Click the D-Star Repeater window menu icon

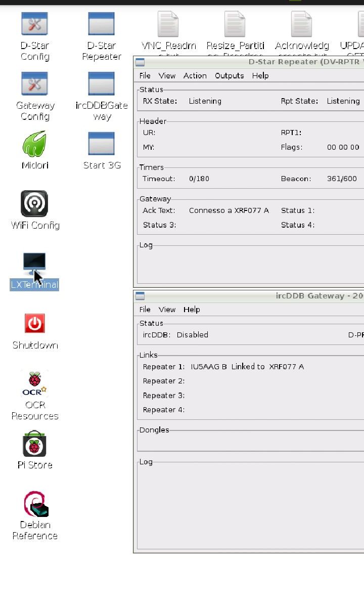[x=140, y=62]
